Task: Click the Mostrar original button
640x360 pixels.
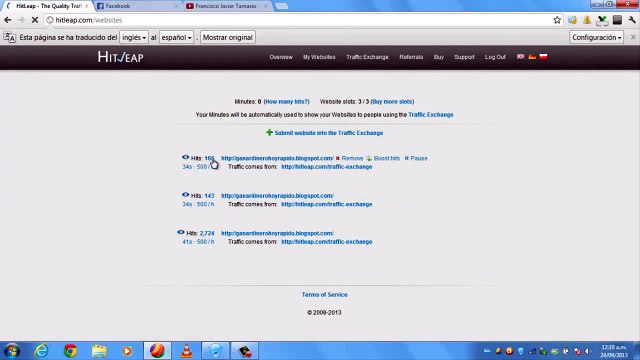Action: point(228,37)
